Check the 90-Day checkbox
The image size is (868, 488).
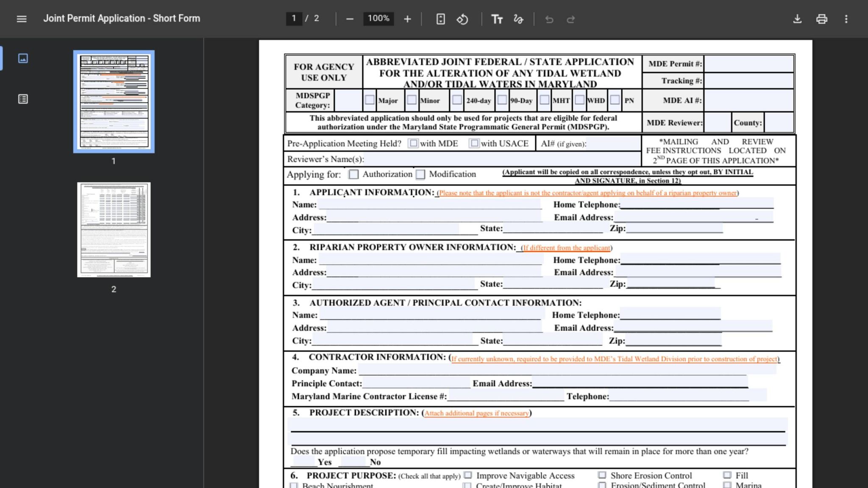[x=502, y=100]
